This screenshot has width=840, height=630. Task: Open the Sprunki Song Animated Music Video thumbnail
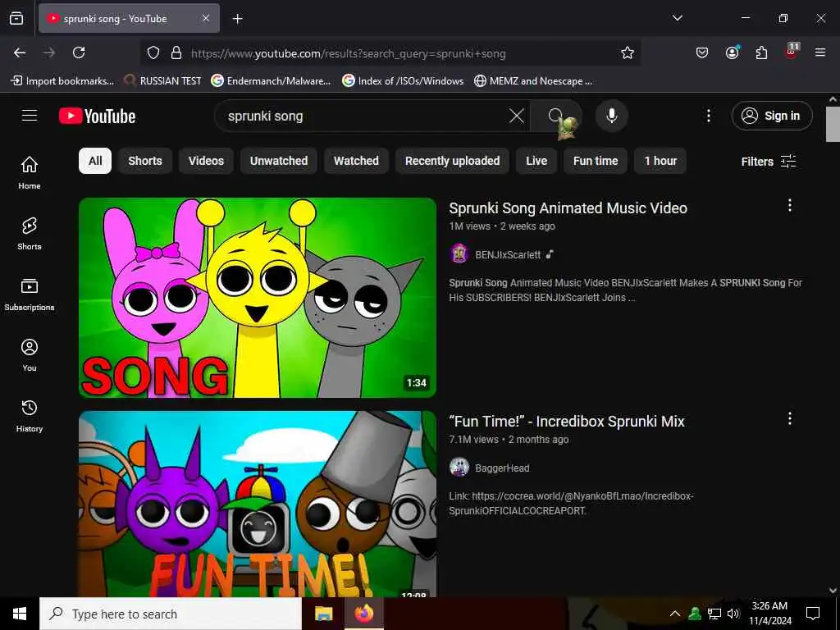coord(258,298)
